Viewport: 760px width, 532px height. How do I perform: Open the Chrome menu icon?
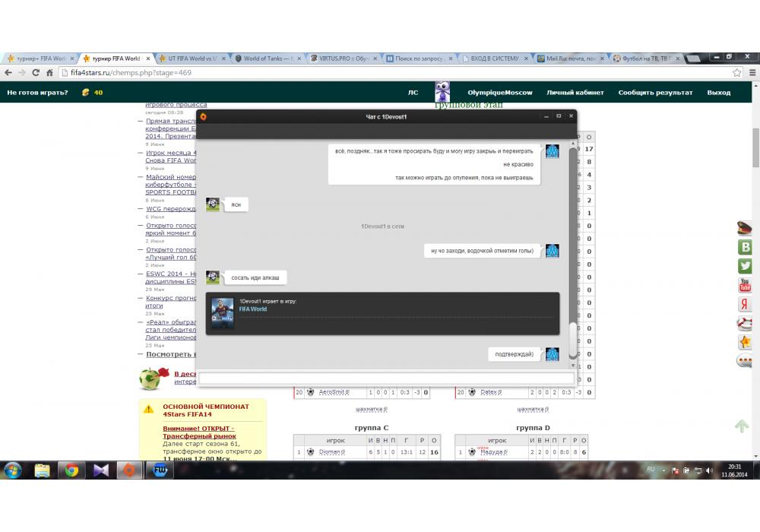(752, 73)
